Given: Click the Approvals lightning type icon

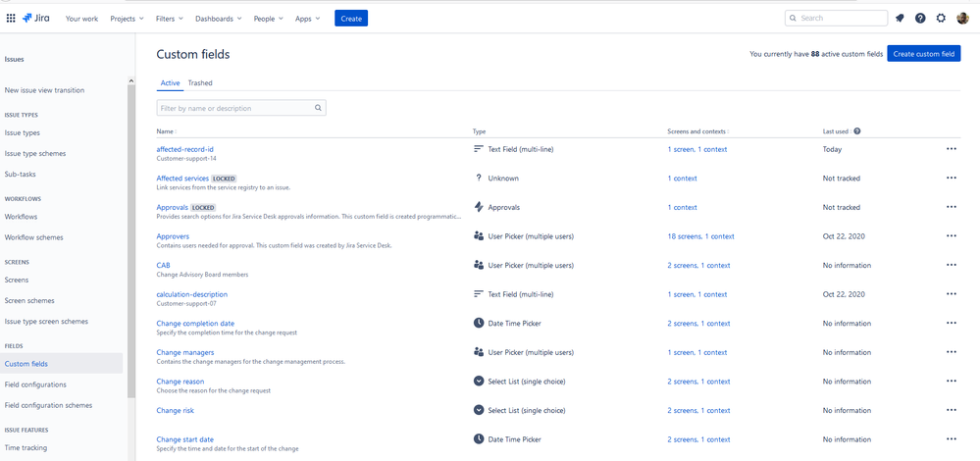Looking at the screenshot, I should 479,207.
